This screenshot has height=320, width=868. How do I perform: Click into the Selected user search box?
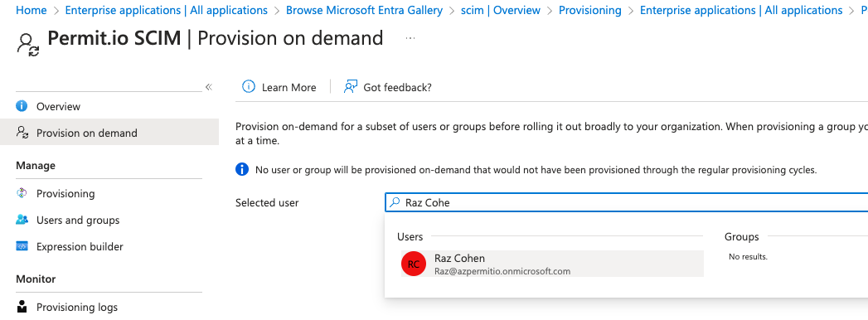tap(626, 202)
